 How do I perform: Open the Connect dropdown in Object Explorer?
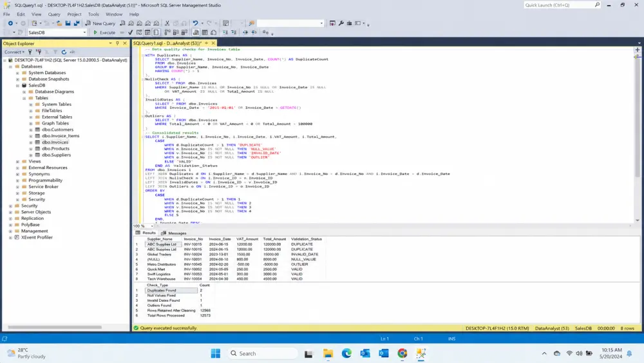14,52
